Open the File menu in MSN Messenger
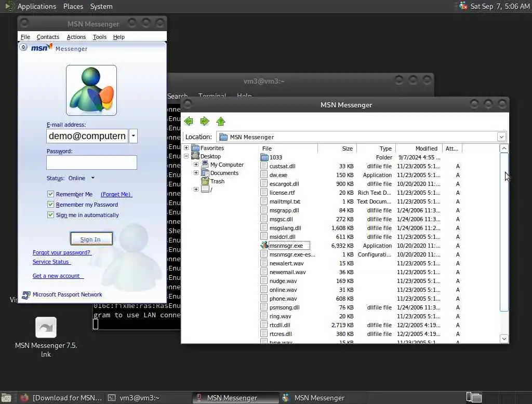Screen dimensions: 532x404 coord(25,37)
